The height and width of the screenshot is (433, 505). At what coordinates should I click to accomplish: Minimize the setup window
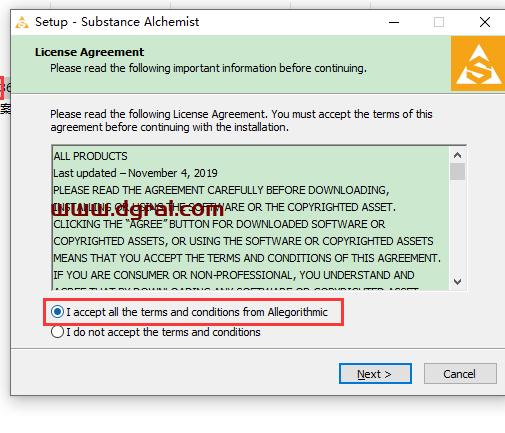click(394, 22)
